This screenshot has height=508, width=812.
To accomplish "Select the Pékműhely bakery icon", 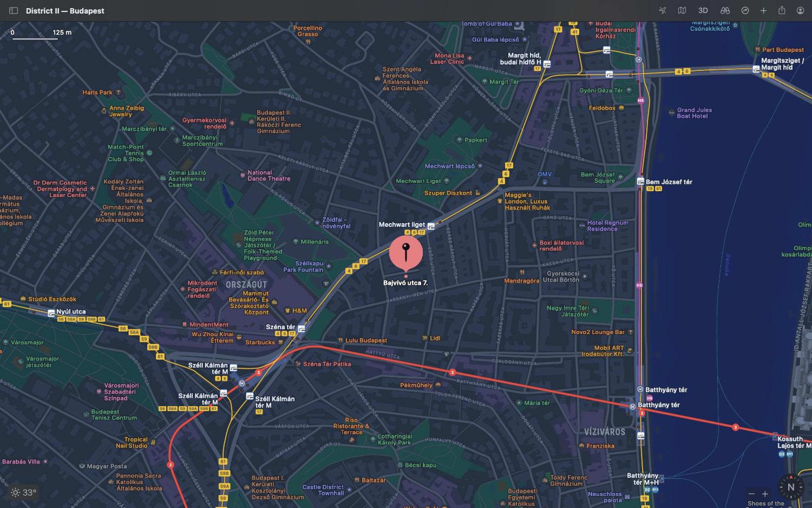I will pyautogui.click(x=438, y=384).
